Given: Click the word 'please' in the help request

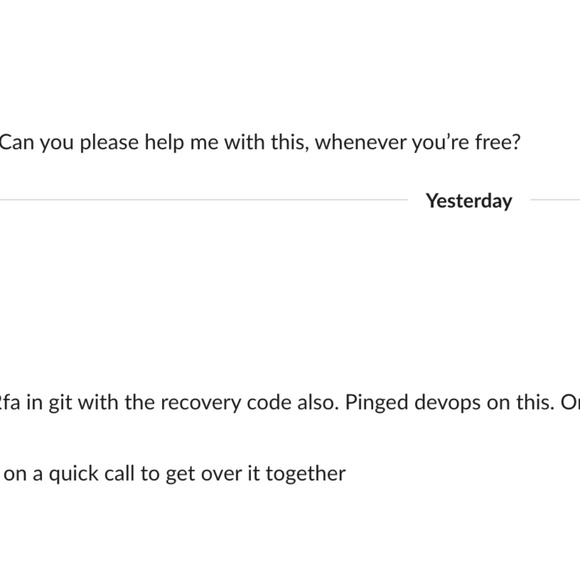Looking at the screenshot, I should point(109,143).
